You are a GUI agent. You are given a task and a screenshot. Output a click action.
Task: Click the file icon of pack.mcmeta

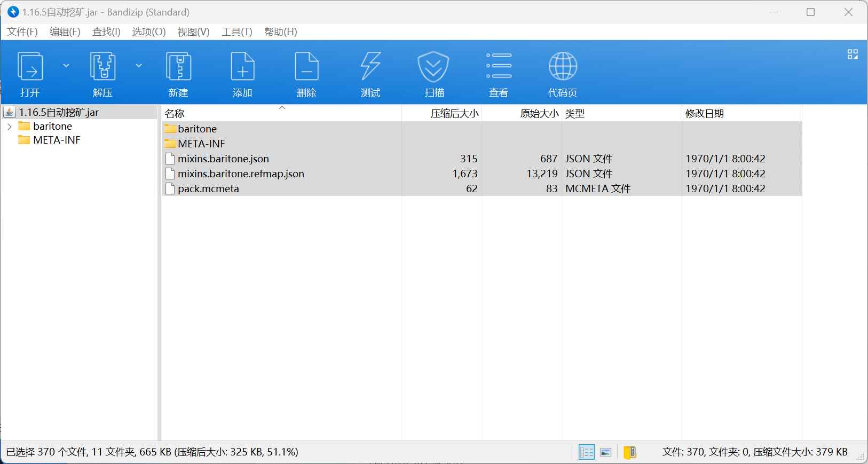(x=170, y=188)
